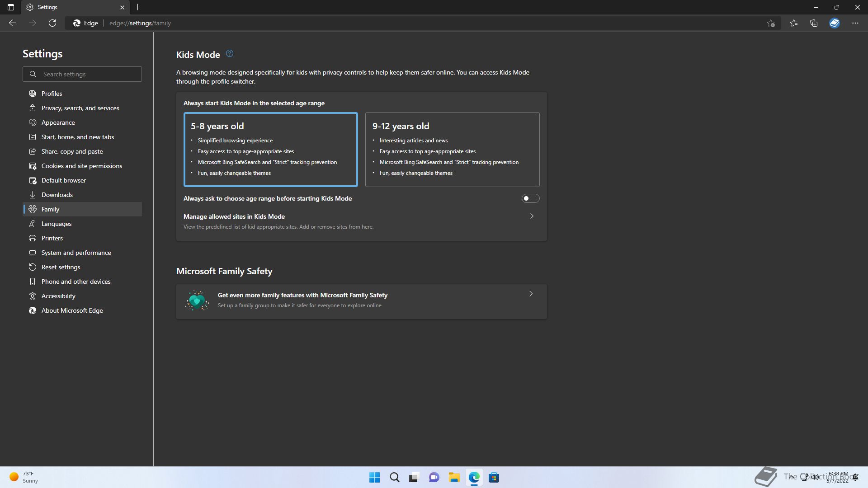Open About Microsoft Edge section
This screenshot has width=868, height=488.
[x=82, y=310]
